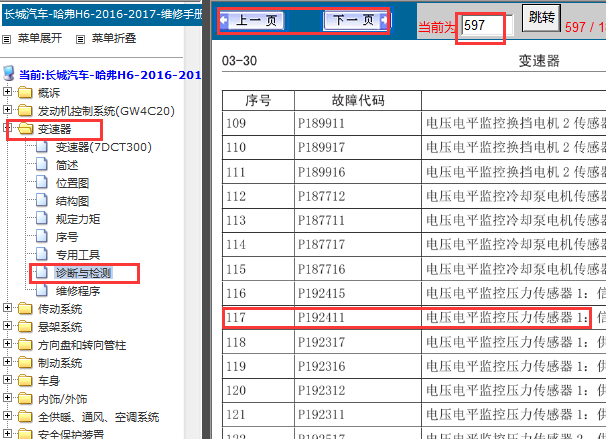Click the page heading 03-30
Viewport: 606px width, 439px height.
pos(239,61)
